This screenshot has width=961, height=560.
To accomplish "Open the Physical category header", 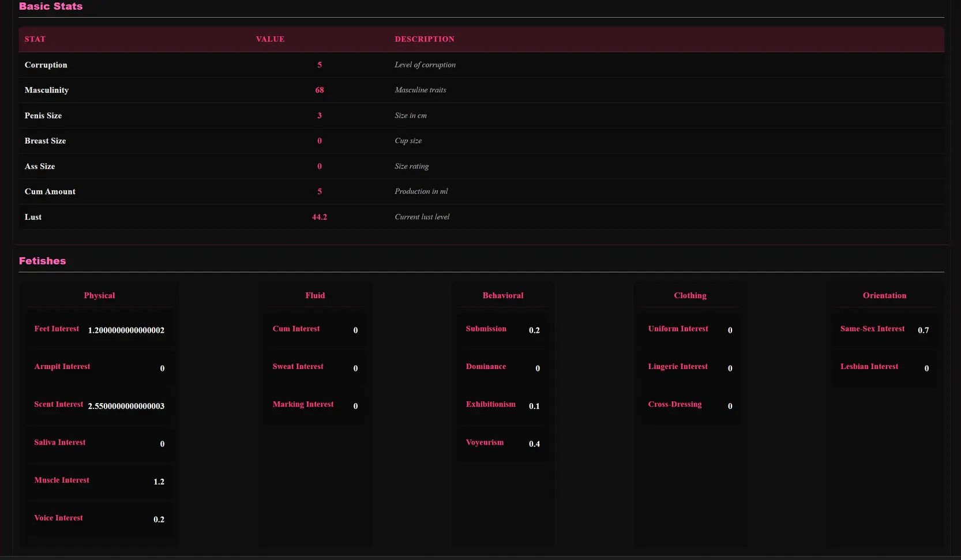I will pos(99,296).
